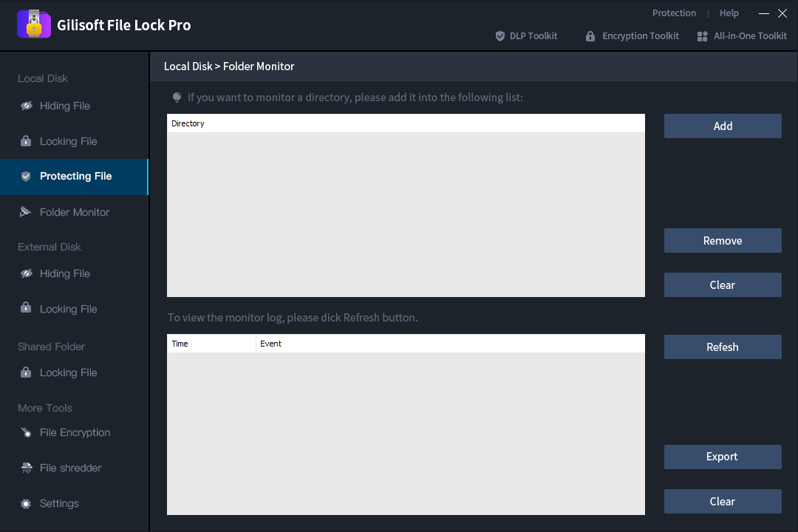
Task: Open the All-in-One Toolkit grid icon
Action: pyautogui.click(x=703, y=36)
